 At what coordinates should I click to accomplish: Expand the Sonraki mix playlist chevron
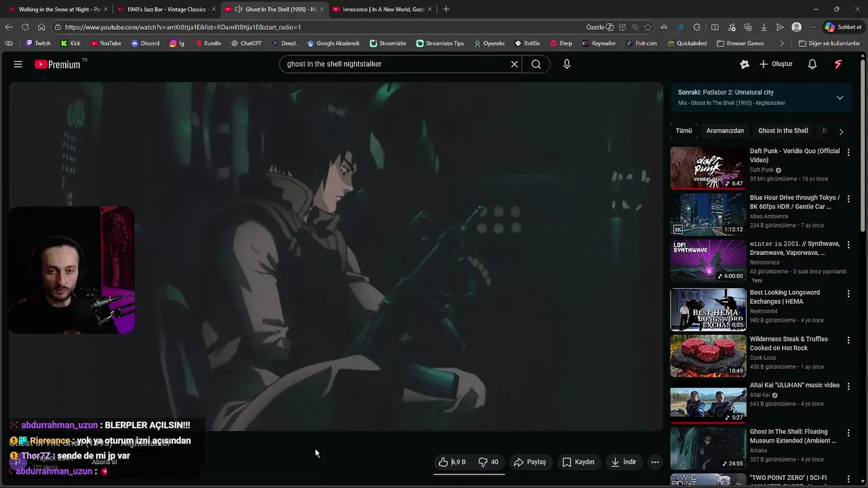click(840, 98)
